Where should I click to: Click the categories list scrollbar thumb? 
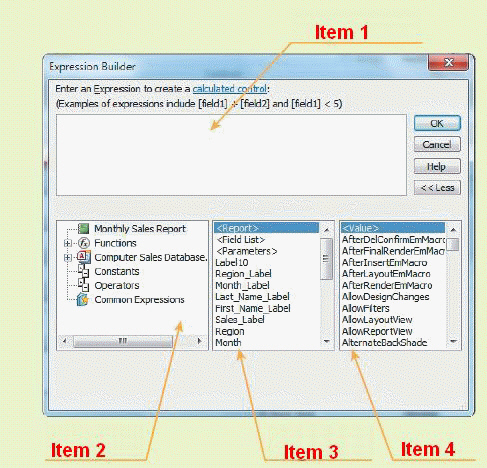(x=327, y=259)
